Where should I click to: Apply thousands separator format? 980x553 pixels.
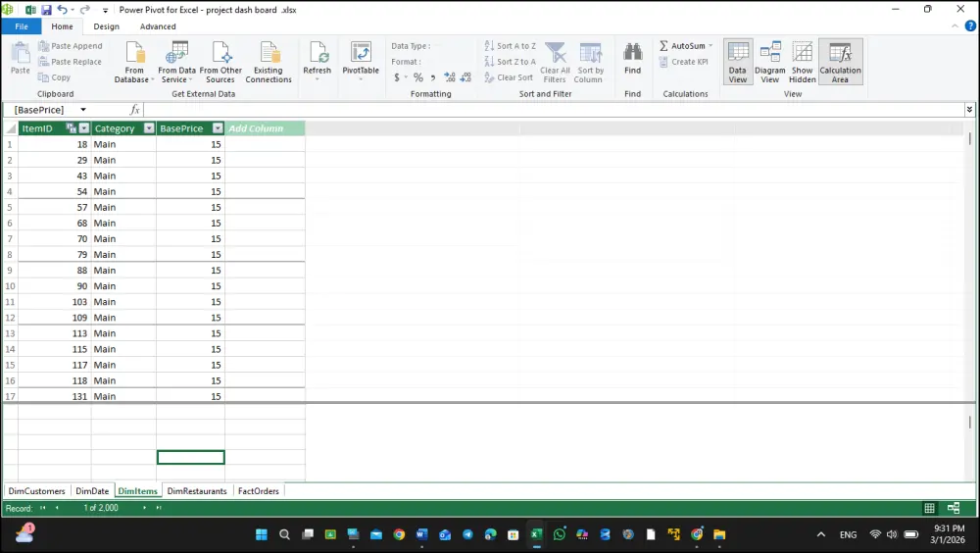click(x=433, y=77)
